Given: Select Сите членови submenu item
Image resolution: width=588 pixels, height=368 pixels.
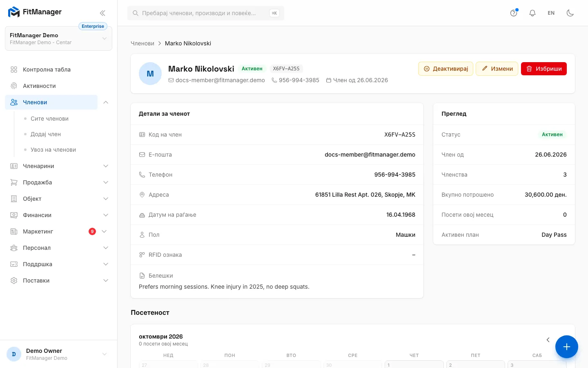Looking at the screenshot, I should point(49,119).
